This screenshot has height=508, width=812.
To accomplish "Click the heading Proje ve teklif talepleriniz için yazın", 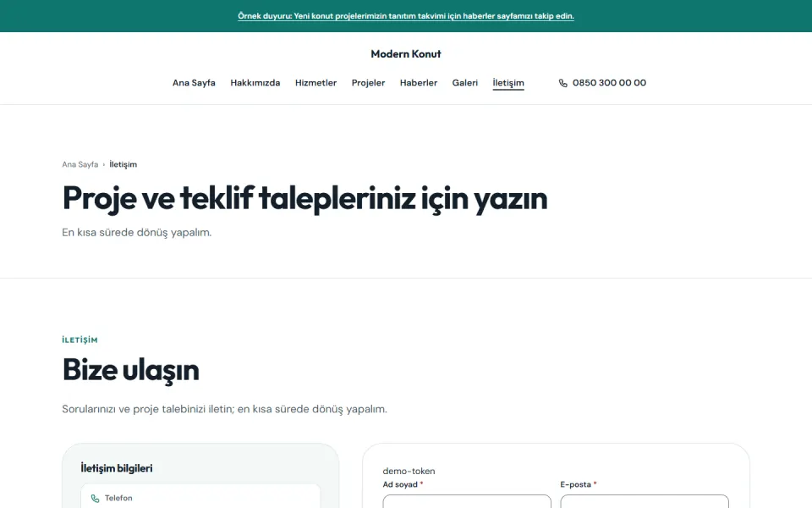I will tap(304, 198).
